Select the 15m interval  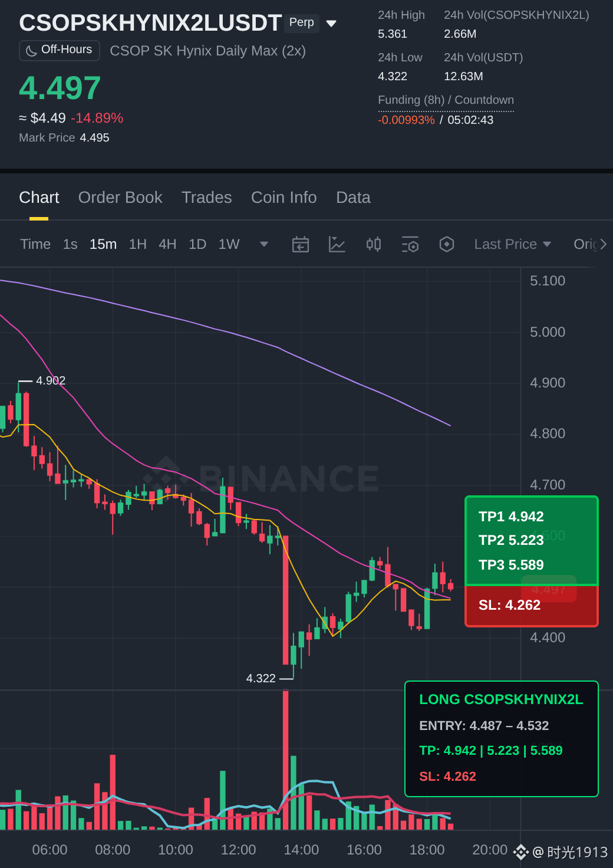pyautogui.click(x=103, y=244)
